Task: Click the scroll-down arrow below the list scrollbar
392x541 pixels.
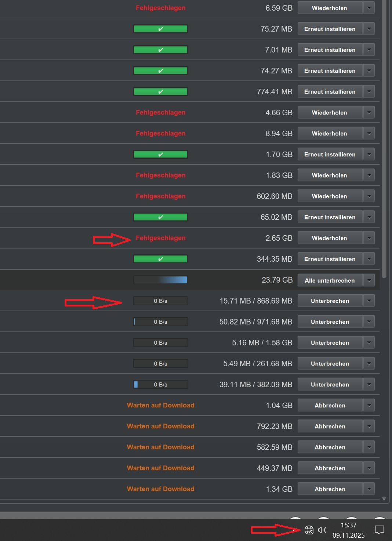Action: coord(384,498)
